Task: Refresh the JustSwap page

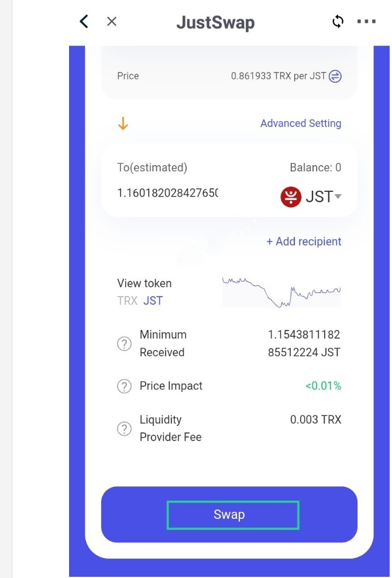Action: pos(338,22)
